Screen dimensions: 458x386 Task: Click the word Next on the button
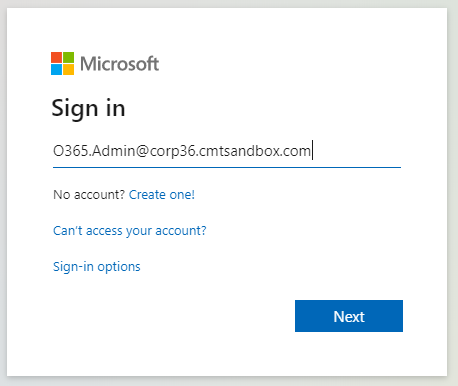tap(349, 317)
